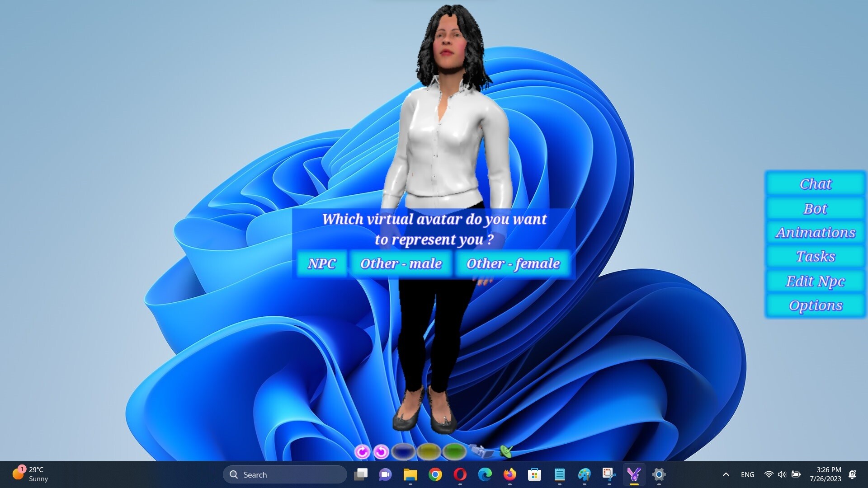Open the Snipping Tool from the taskbar
868x488 pixels.
click(x=609, y=474)
